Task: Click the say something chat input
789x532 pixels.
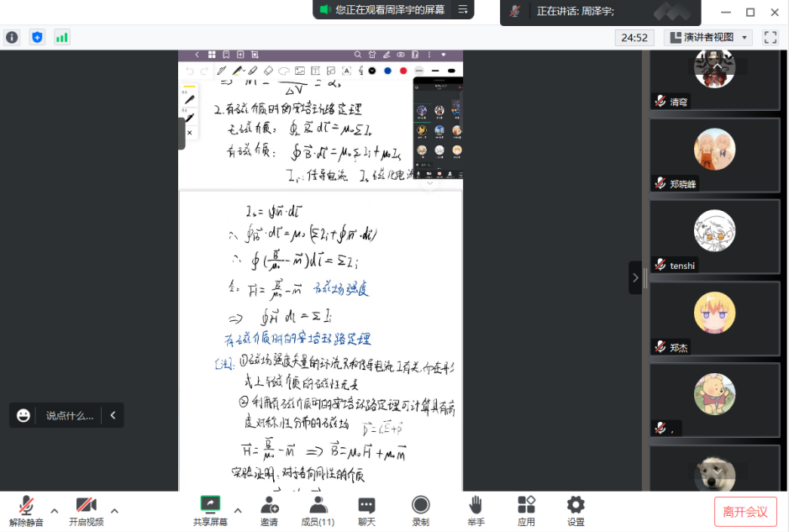Action: point(69,415)
